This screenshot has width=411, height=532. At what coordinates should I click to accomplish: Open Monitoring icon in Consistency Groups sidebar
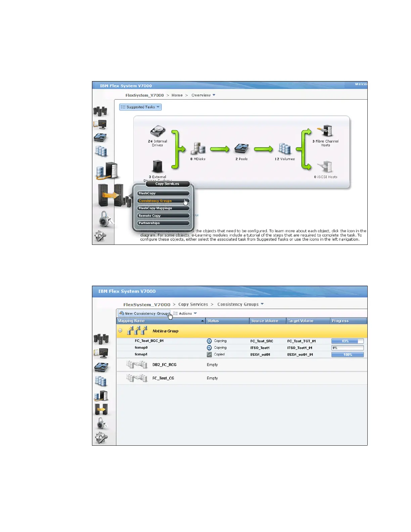click(101, 353)
